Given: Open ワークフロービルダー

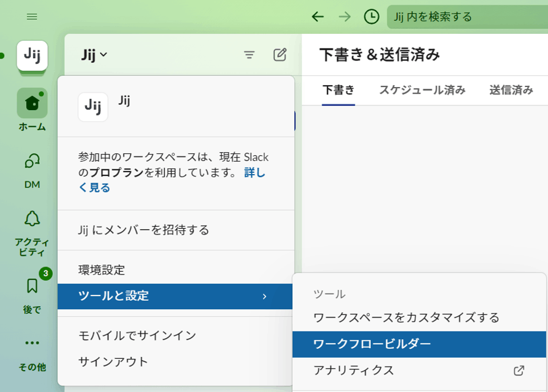Looking at the screenshot, I should click(x=419, y=344).
